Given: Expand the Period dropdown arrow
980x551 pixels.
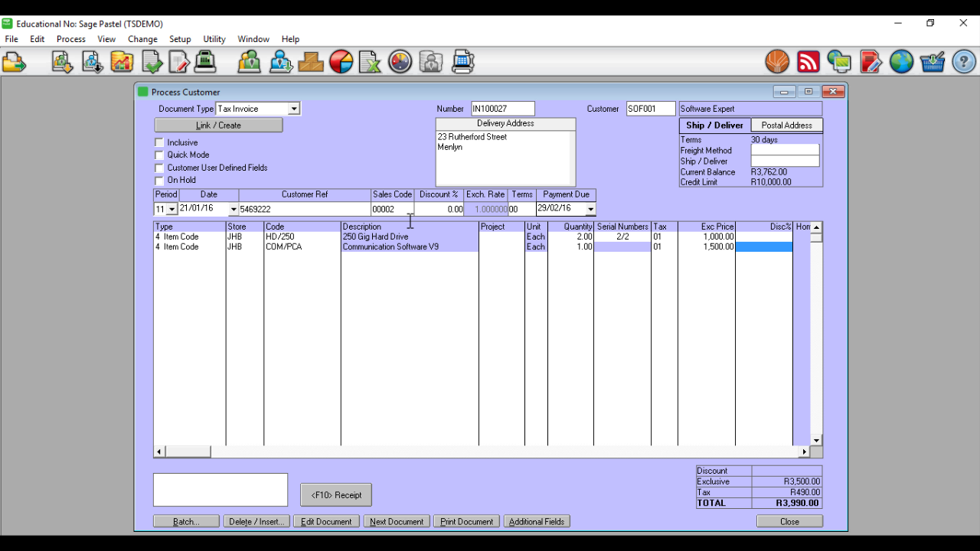Looking at the screenshot, I should click(172, 210).
